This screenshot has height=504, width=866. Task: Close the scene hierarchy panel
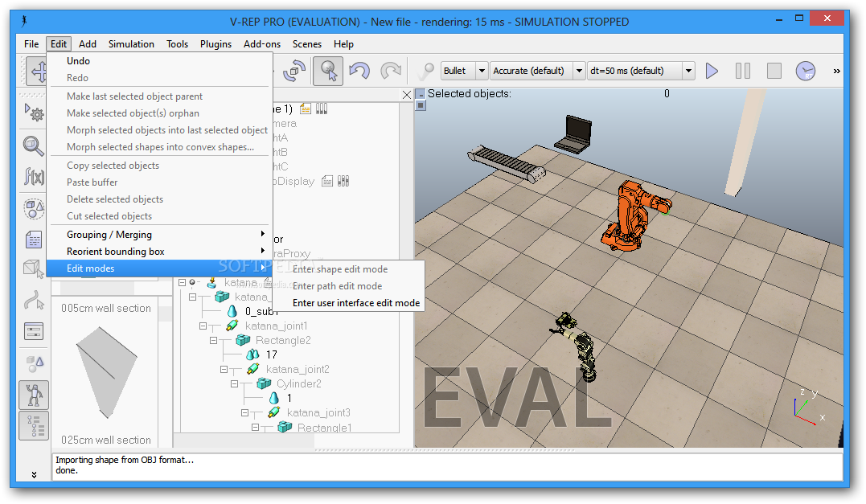pyautogui.click(x=407, y=95)
